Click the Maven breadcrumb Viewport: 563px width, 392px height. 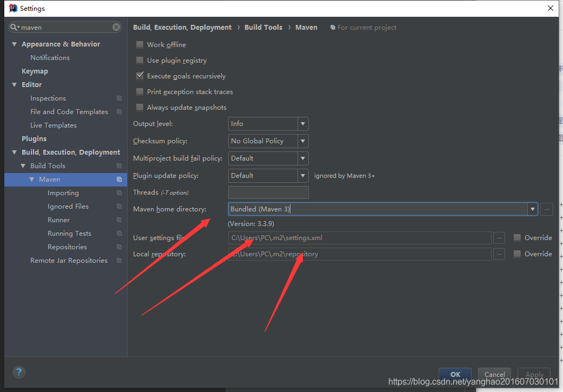click(x=306, y=27)
